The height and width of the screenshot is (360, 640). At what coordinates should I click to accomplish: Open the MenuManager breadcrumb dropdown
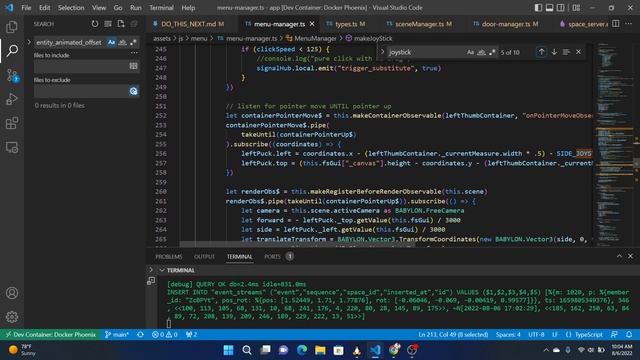pos(311,38)
